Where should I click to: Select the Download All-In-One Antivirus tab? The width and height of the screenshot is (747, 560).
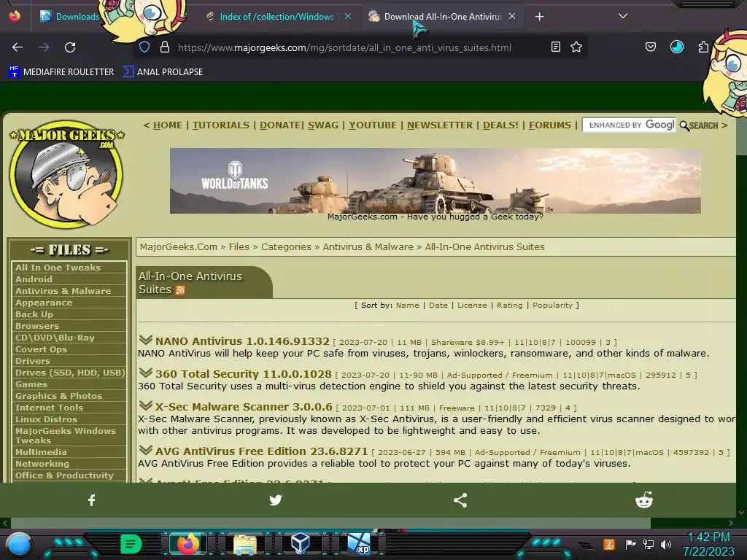click(x=442, y=17)
